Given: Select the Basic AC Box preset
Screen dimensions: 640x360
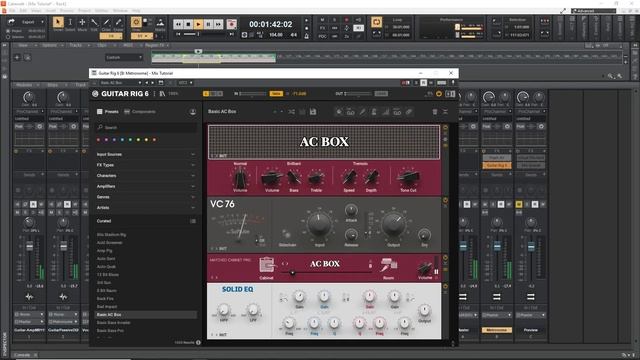Looking at the screenshot, I should pos(146,315).
